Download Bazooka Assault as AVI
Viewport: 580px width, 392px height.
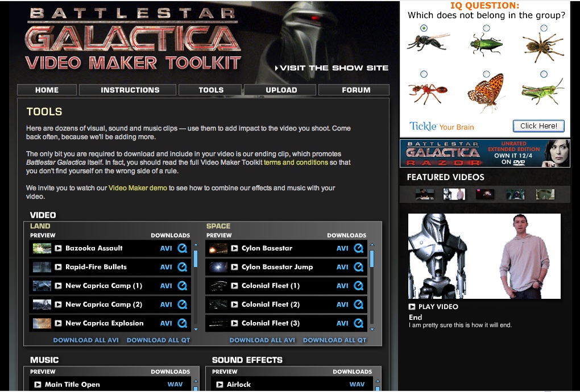166,248
